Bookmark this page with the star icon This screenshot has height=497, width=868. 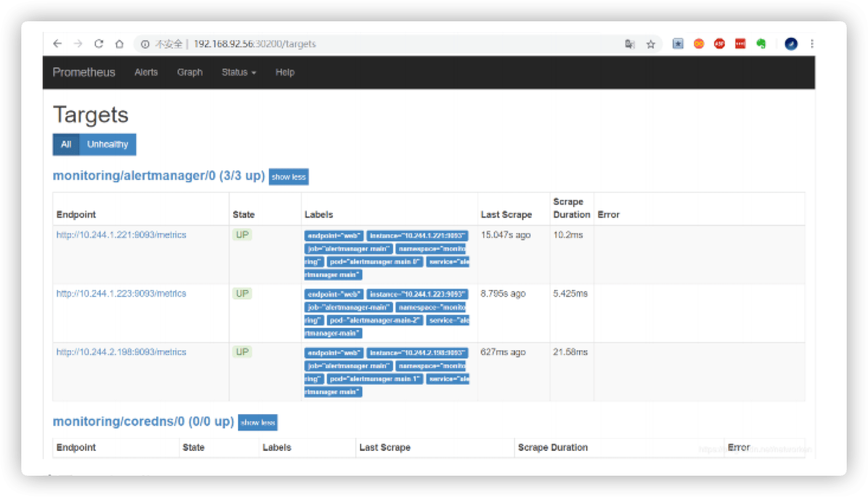pos(651,44)
